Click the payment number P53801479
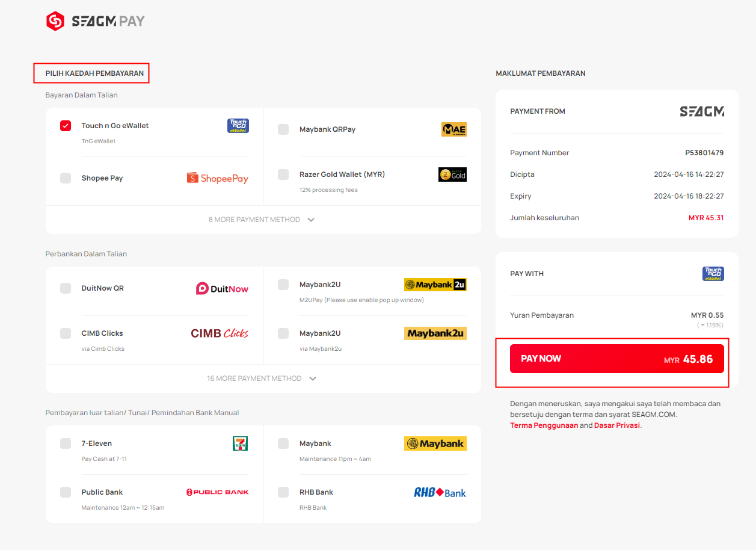The height and width of the screenshot is (550, 756). [705, 153]
